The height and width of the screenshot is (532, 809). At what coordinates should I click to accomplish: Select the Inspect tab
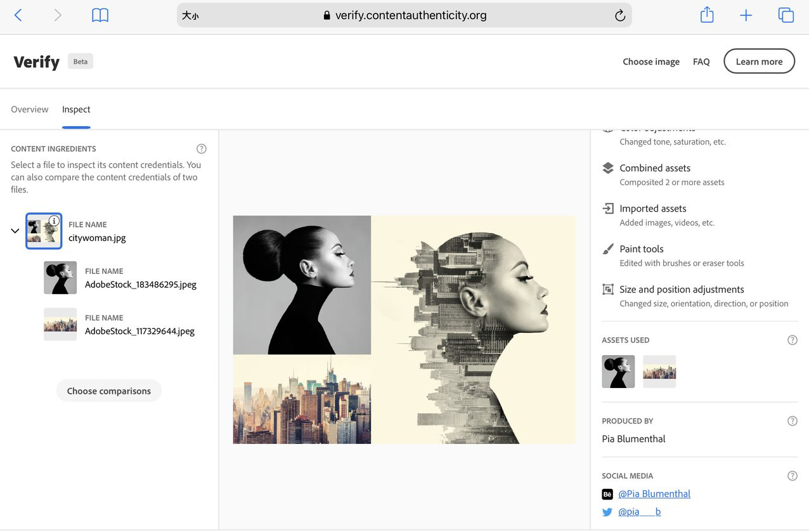coord(76,109)
